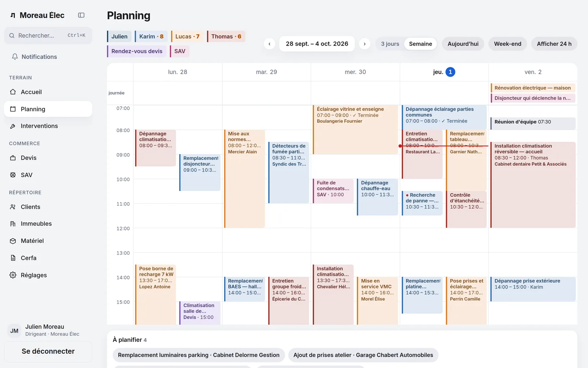Focus the Rechercher search field
The image size is (588, 368).
coord(48,36)
